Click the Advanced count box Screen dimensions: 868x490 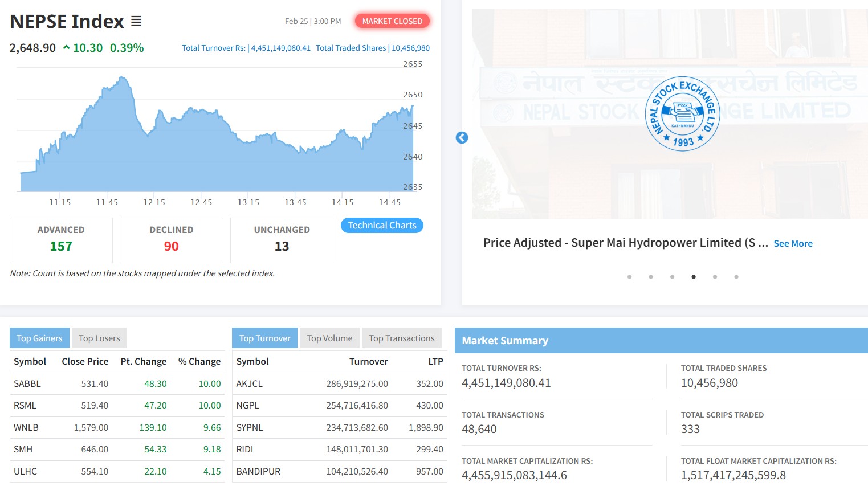(61, 240)
